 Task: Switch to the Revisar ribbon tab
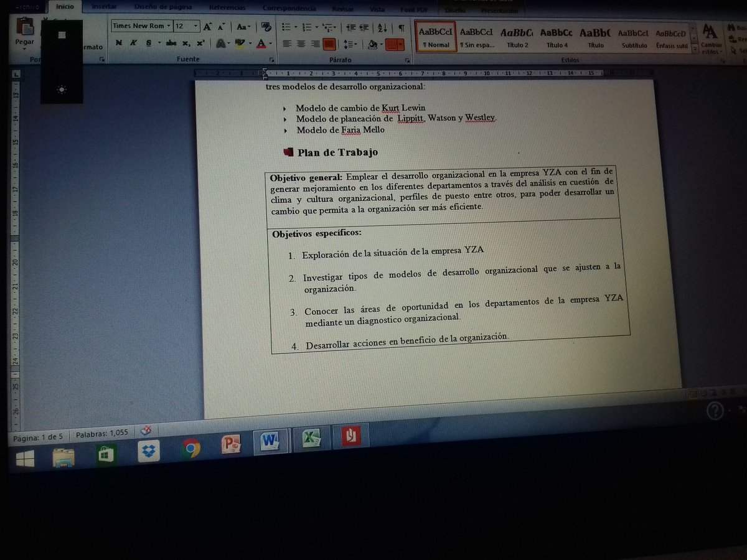[x=342, y=9]
